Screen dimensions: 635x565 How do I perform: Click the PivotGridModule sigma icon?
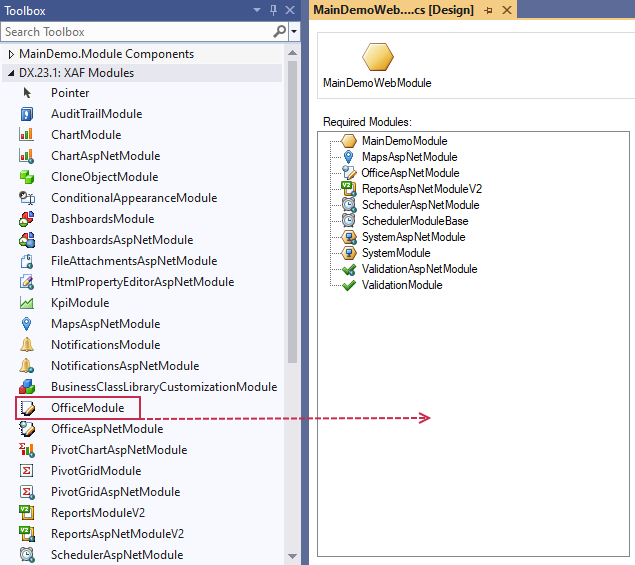pyautogui.click(x=27, y=471)
